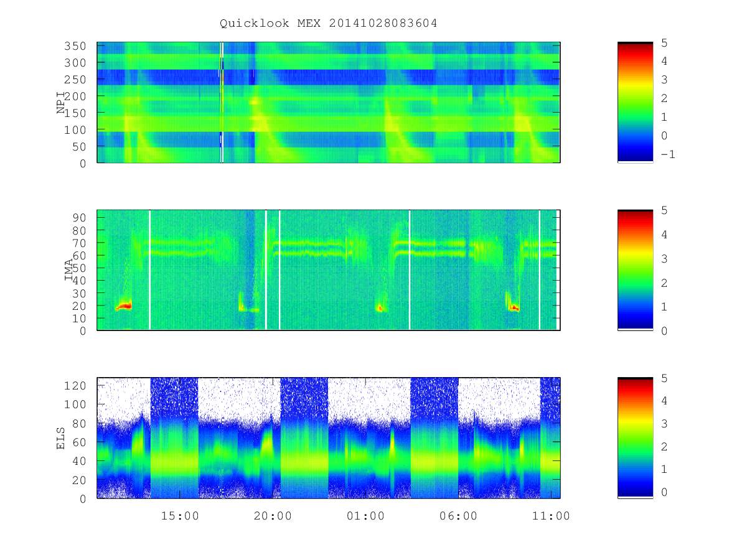Click the -1 label on NPI colorbar
This screenshot has width=747, height=560.
[667, 154]
